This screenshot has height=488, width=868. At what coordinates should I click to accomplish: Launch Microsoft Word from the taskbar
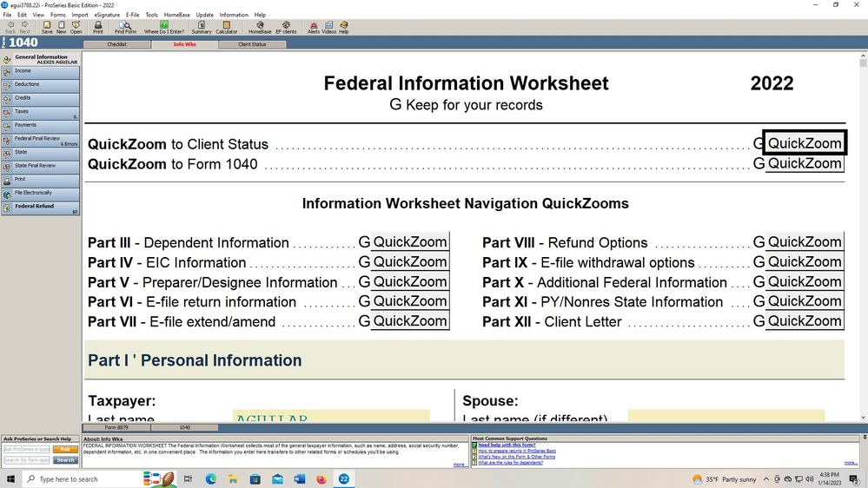300,478
